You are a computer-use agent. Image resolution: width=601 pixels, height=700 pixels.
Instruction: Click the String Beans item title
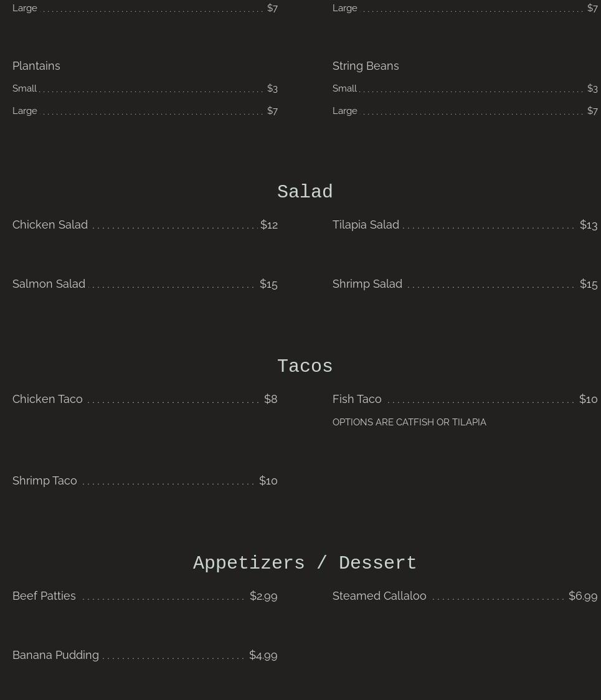366,66
